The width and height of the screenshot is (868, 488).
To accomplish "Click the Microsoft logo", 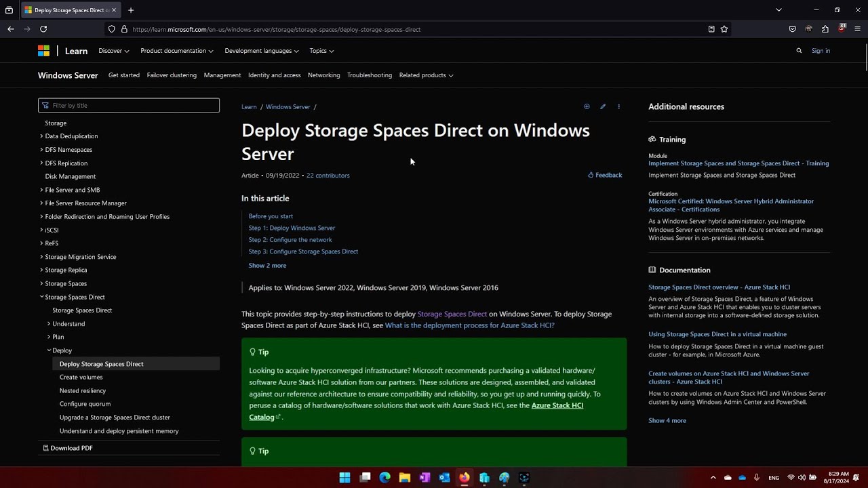I will (43, 51).
